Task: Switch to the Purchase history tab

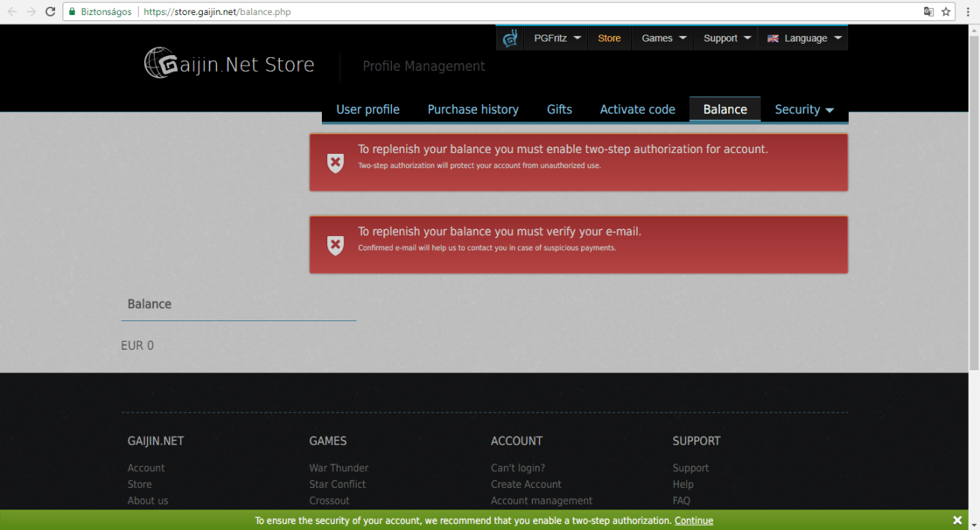Action: tap(473, 109)
